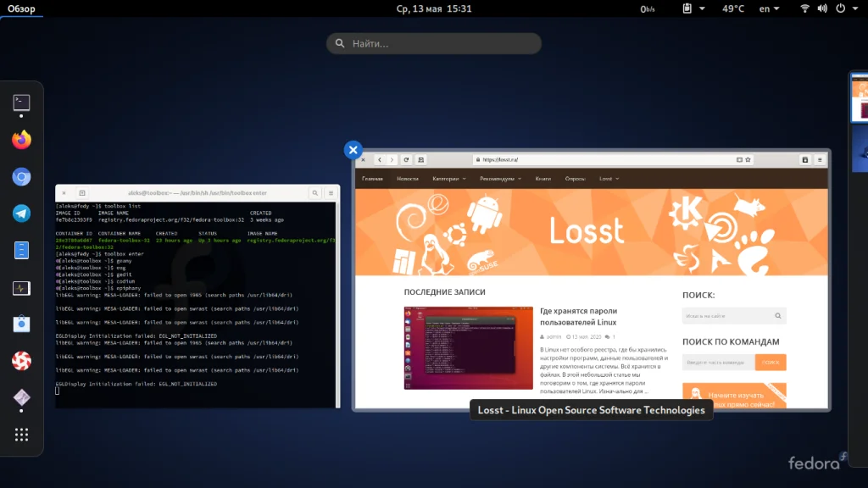Show all applications grid
Viewport: 868px width, 488px height.
tap(21, 435)
